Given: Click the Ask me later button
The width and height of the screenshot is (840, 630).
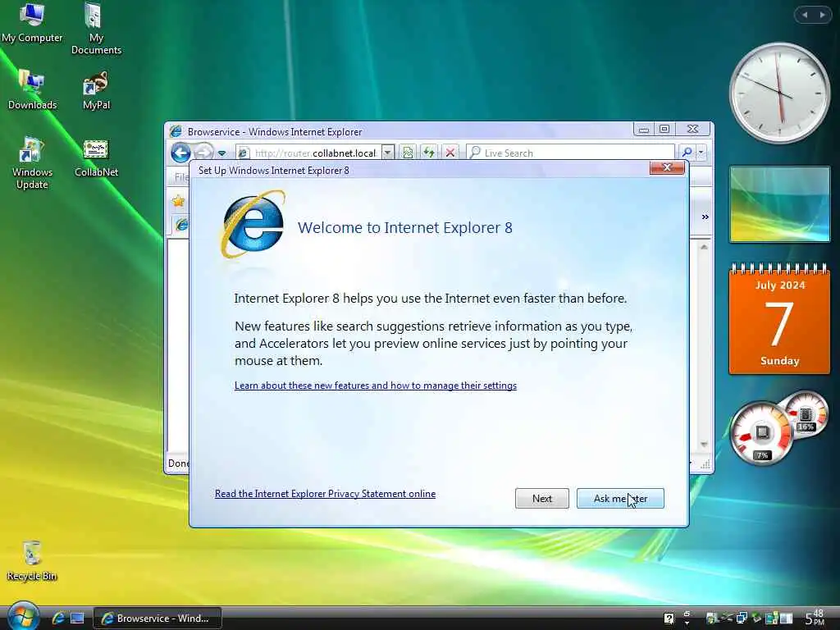Looking at the screenshot, I should pyautogui.click(x=620, y=498).
